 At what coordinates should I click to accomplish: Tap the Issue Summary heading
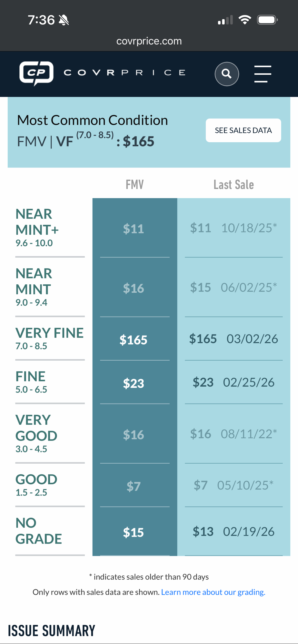click(52, 630)
